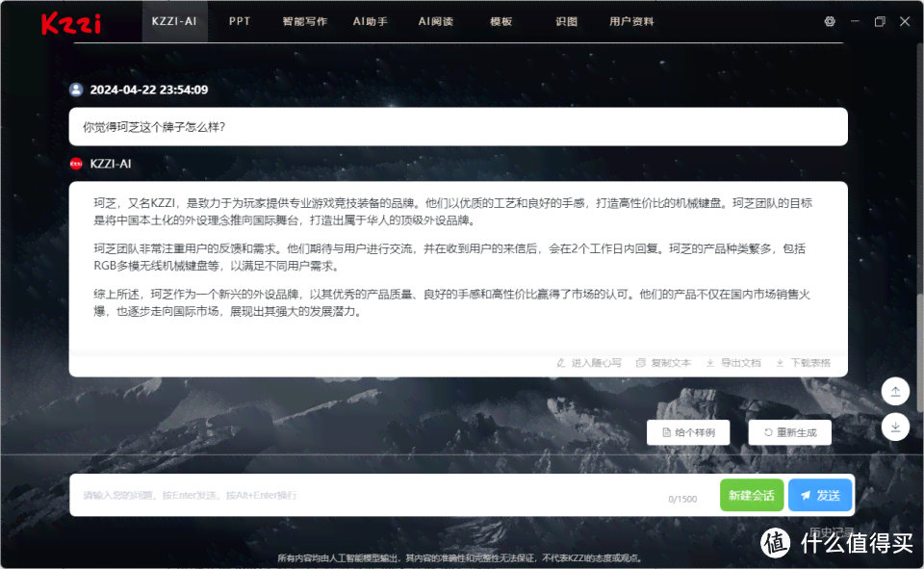Jump to bottom with the down-arrow button
This screenshot has height=569, width=924.
coord(895,427)
